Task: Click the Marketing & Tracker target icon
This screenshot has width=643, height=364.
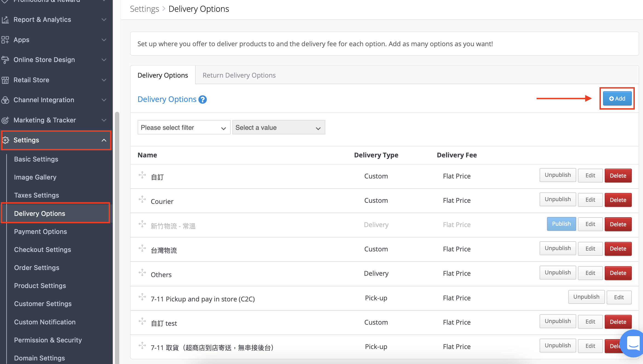Action: pyautogui.click(x=5, y=120)
